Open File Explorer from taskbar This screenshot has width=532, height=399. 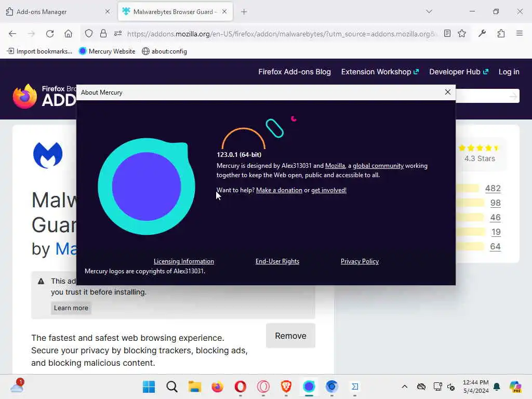[x=195, y=387]
